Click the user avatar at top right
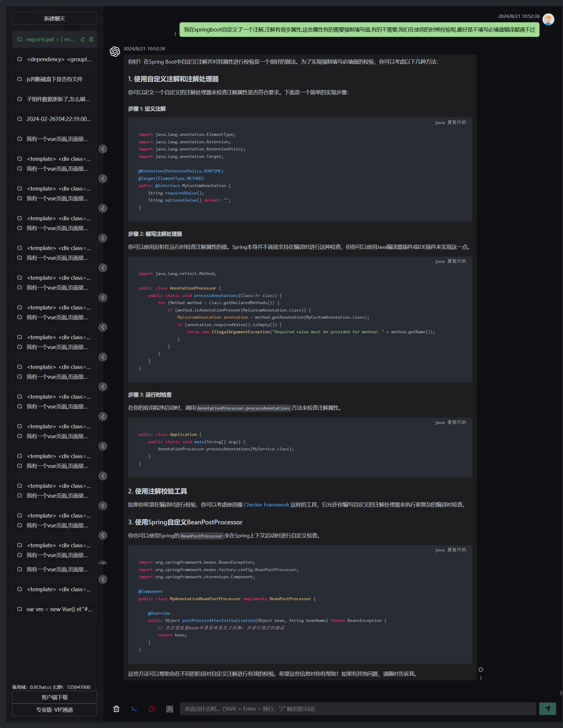Viewport: 563px width, 728px height. (x=548, y=19)
